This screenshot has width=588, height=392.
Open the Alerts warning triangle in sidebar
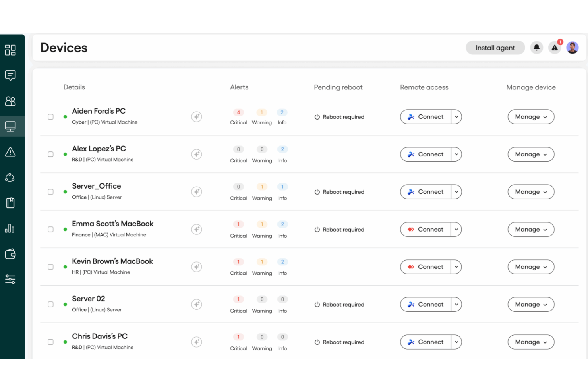pos(10,152)
